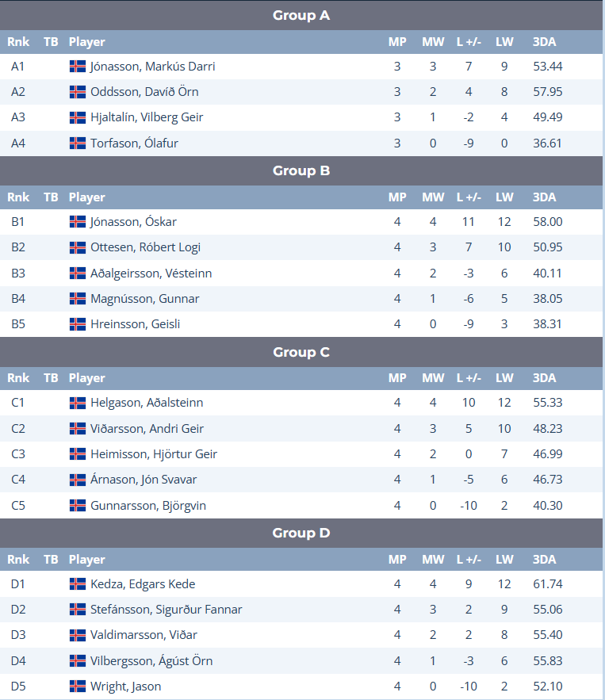Open Stefánsson, Sigurður Fannar profile

166,610
